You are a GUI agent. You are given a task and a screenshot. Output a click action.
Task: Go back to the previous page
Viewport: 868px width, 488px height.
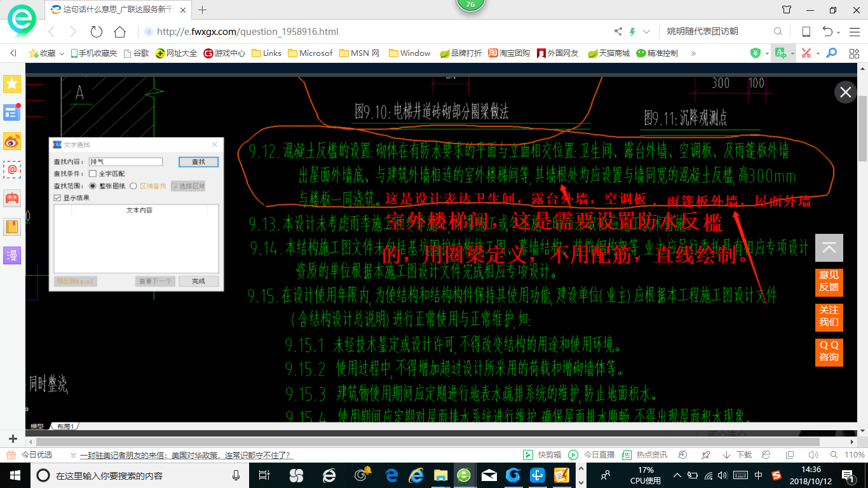pyautogui.click(x=52, y=32)
